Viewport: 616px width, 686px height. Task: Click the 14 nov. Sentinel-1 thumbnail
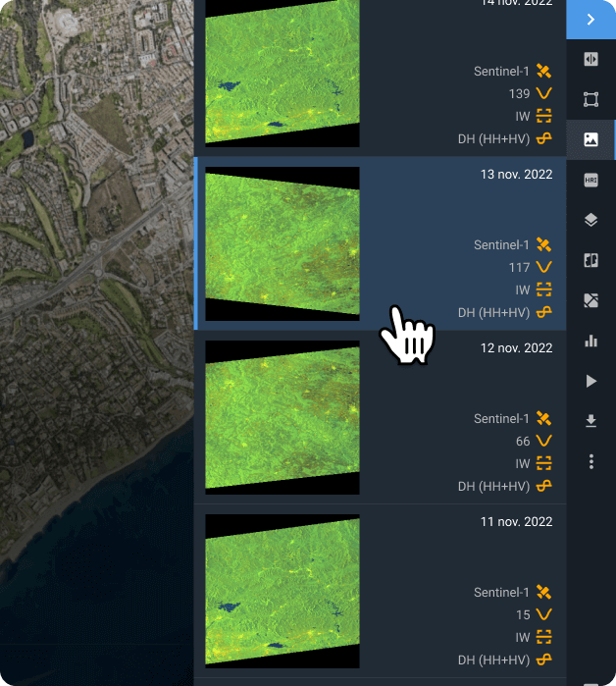[282, 74]
